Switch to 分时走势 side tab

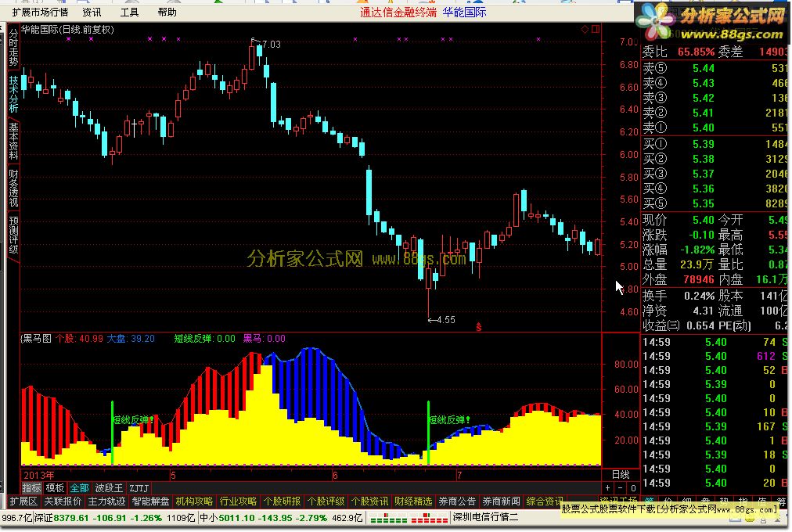pyautogui.click(x=13, y=48)
